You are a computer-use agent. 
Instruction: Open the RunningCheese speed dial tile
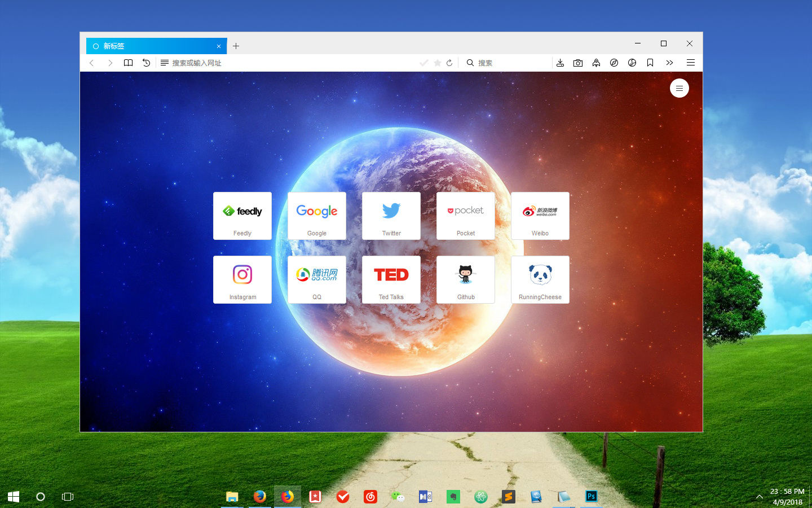click(x=540, y=280)
